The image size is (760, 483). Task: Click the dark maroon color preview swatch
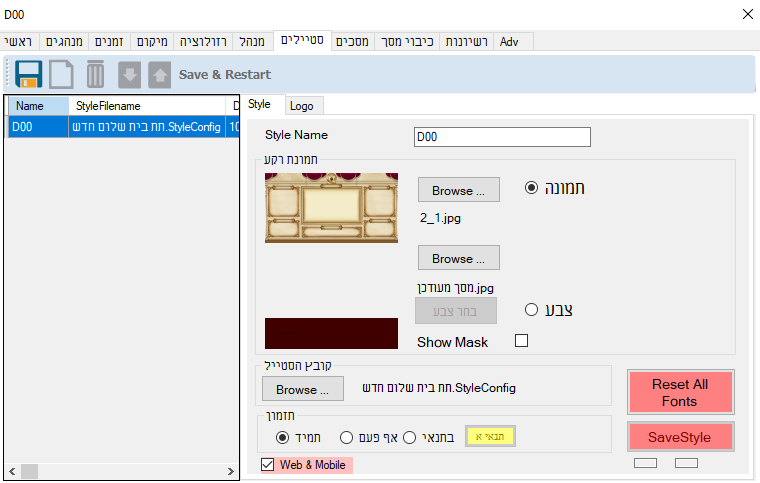click(331, 332)
